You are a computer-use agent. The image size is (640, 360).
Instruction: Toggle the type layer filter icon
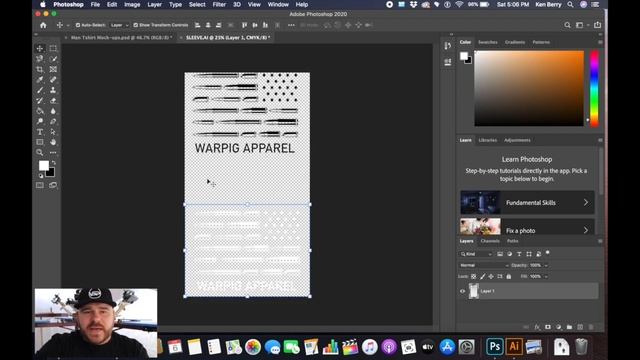click(519, 254)
